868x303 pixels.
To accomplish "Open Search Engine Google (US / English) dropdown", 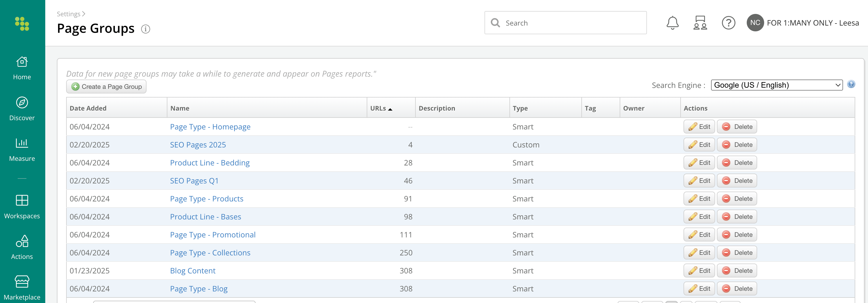I will [x=776, y=85].
